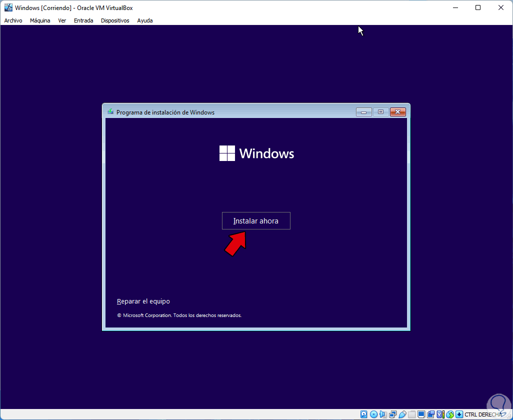
Task: Click the audio status icon
Action: pyautogui.click(x=383, y=414)
